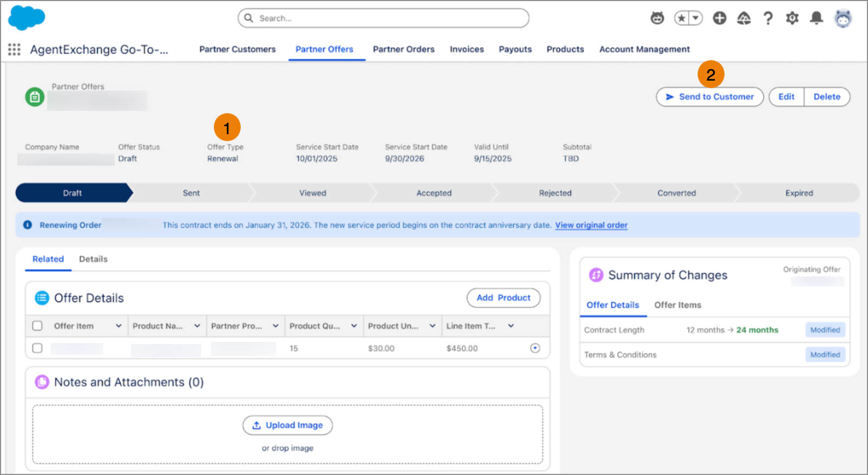The width and height of the screenshot is (868, 475).
Task: Check the checkbox on the offer item row
Action: pyautogui.click(x=37, y=348)
